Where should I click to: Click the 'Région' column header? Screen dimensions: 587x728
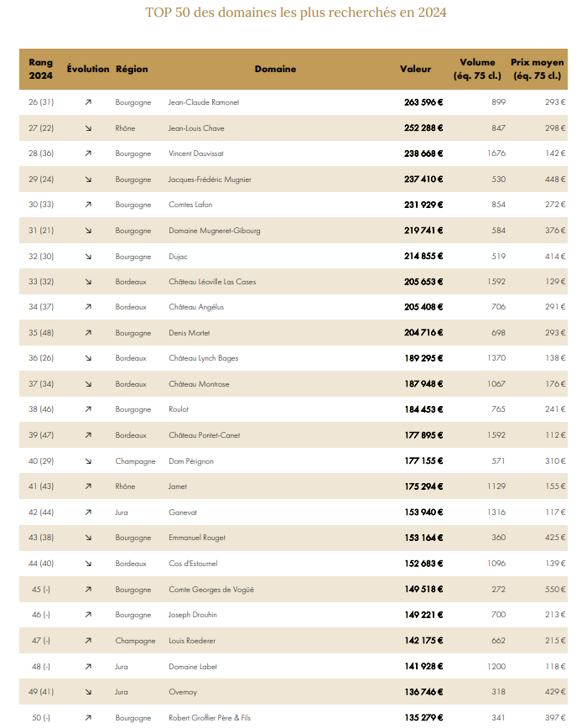click(132, 69)
